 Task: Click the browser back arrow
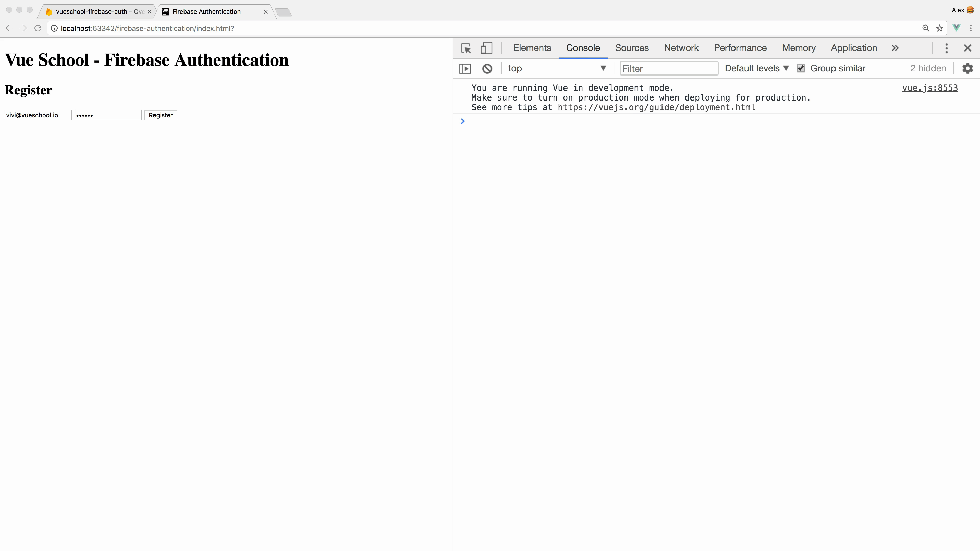[x=9, y=28]
